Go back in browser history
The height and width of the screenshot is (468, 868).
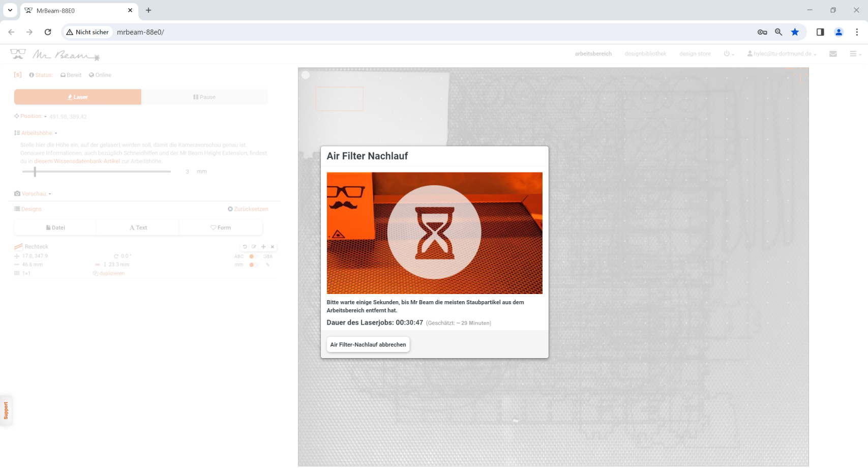coord(11,32)
